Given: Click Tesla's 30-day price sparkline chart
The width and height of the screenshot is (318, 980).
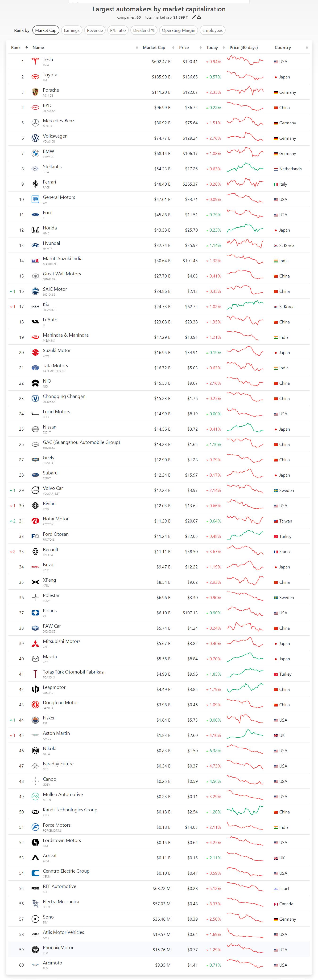Looking at the screenshot, I should point(245,61).
